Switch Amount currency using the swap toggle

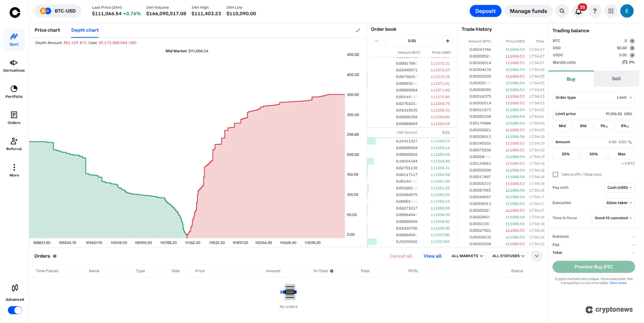(x=631, y=142)
